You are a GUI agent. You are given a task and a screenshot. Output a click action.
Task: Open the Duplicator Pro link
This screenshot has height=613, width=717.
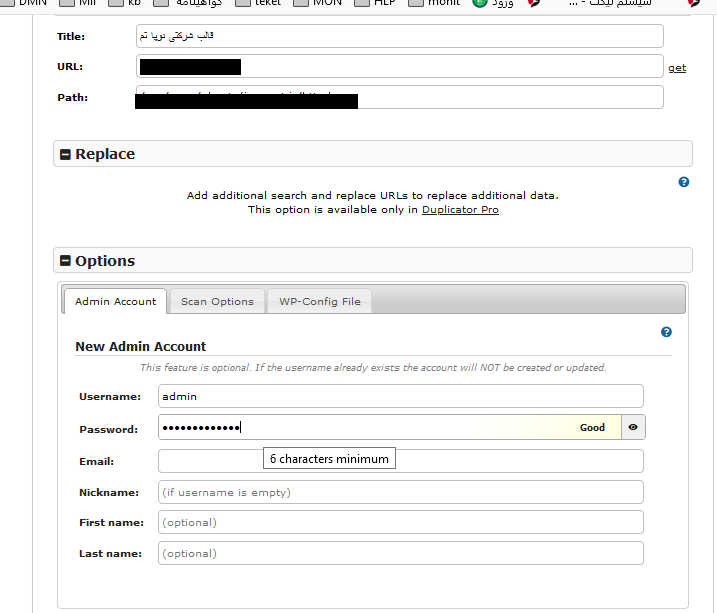(460, 210)
